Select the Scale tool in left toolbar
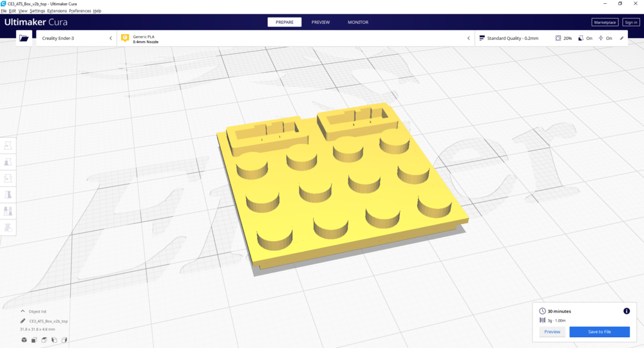Screen dimensions: 644x348 [8, 161]
